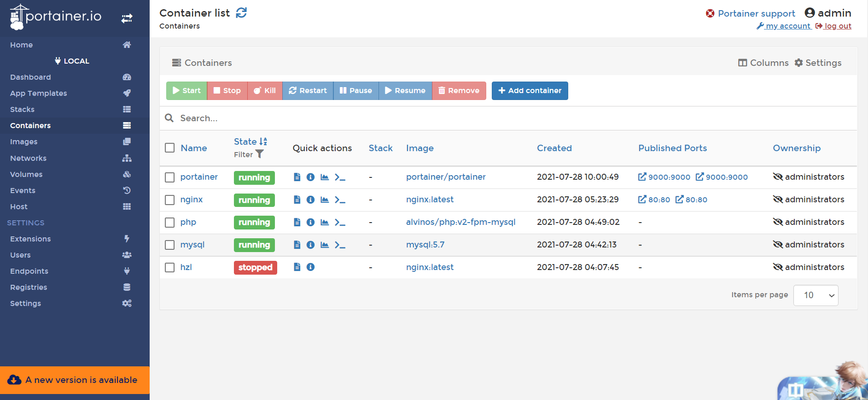View stats chart icon for nginx

325,200
